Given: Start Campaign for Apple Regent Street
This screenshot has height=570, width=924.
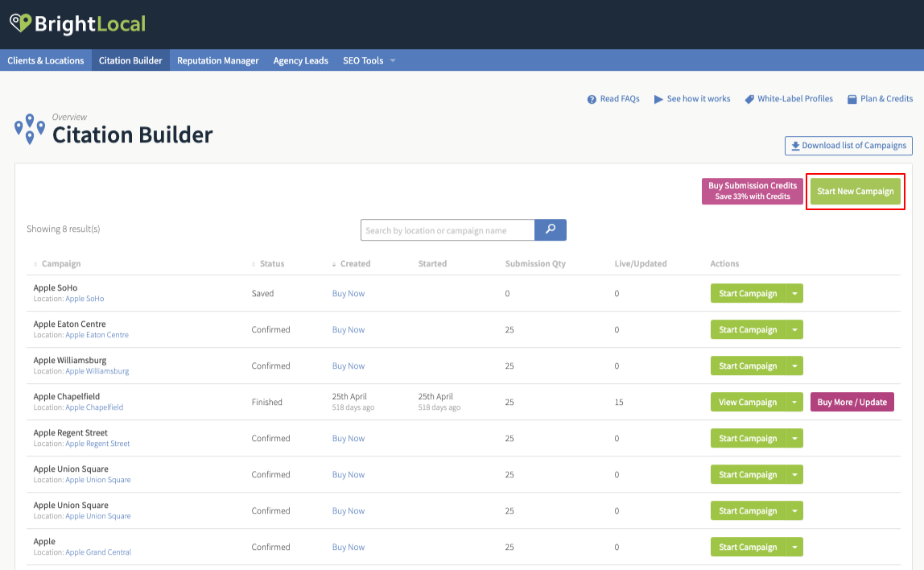Looking at the screenshot, I should (748, 439).
